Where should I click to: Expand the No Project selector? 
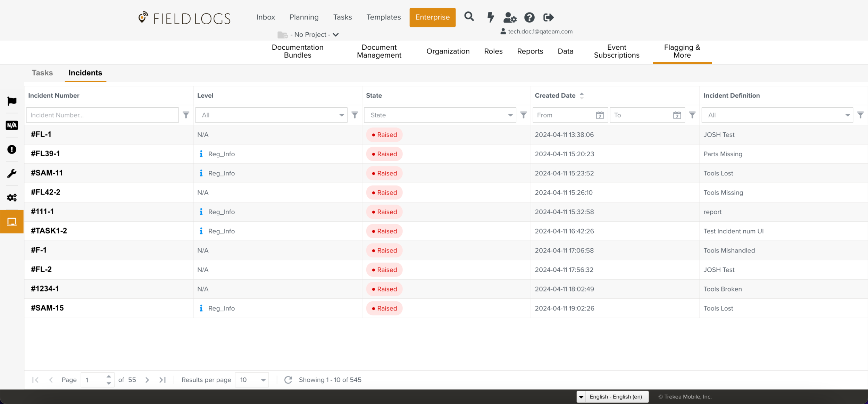tap(314, 35)
